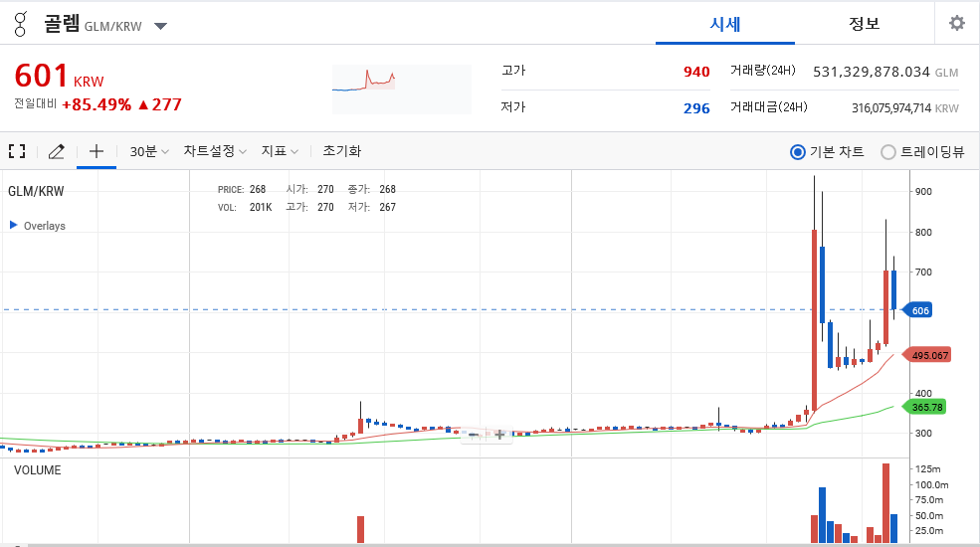Click the VOL: 201K readout

point(245,207)
